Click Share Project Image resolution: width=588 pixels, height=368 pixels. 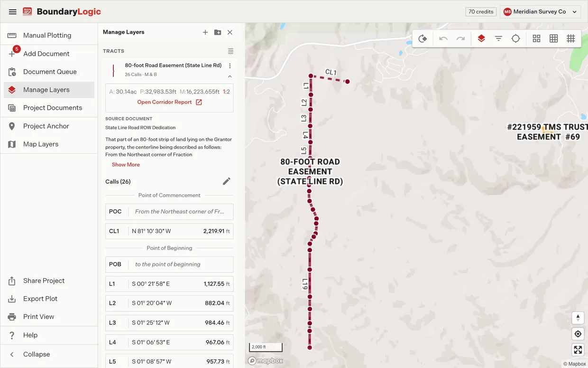(49, 281)
